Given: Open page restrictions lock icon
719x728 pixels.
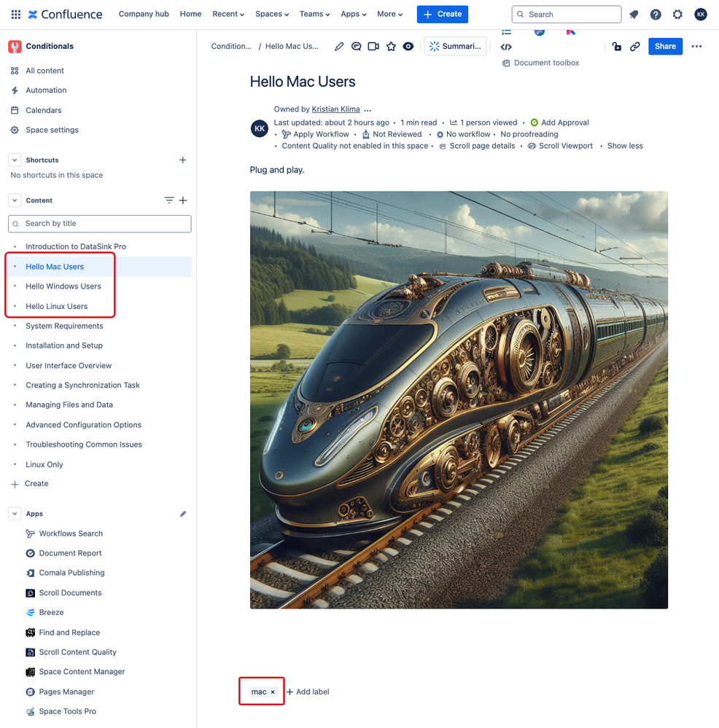Looking at the screenshot, I should coord(616,47).
